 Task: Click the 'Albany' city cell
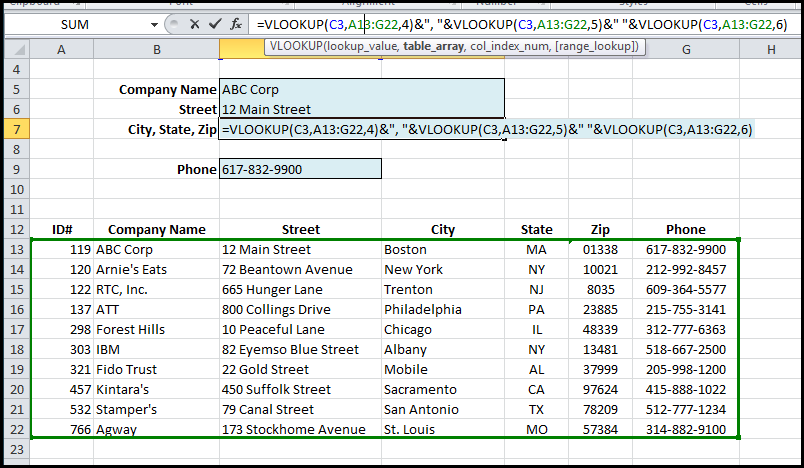pos(443,350)
